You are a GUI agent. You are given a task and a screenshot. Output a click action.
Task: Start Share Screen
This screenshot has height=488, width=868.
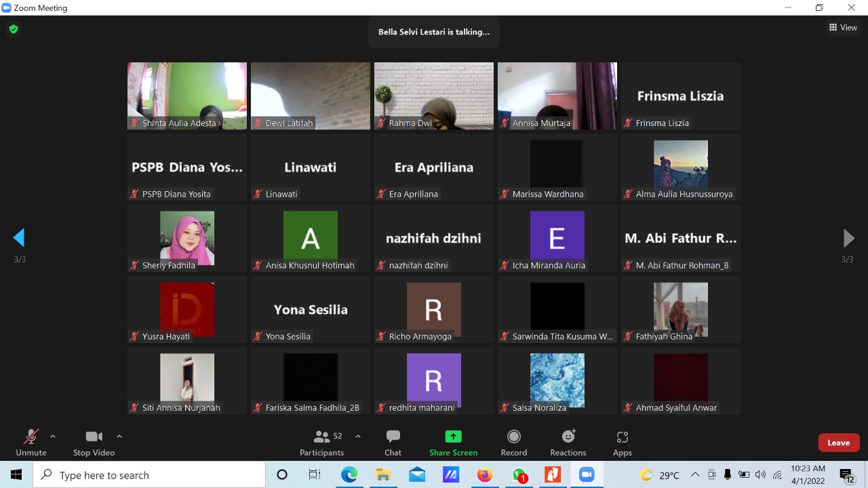[453, 442]
